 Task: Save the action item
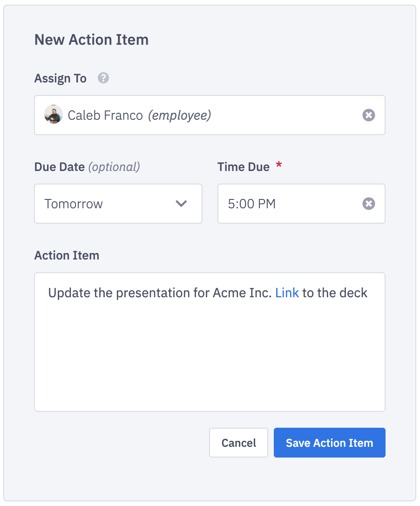[x=329, y=443]
